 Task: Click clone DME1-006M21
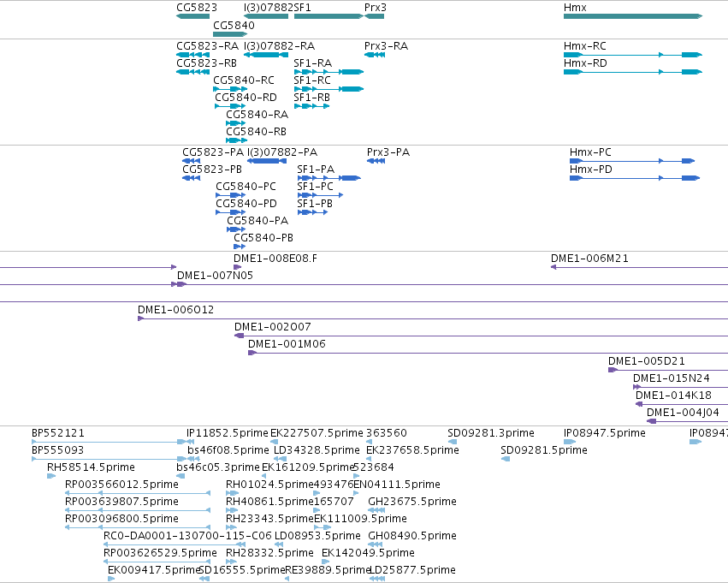tap(639, 267)
